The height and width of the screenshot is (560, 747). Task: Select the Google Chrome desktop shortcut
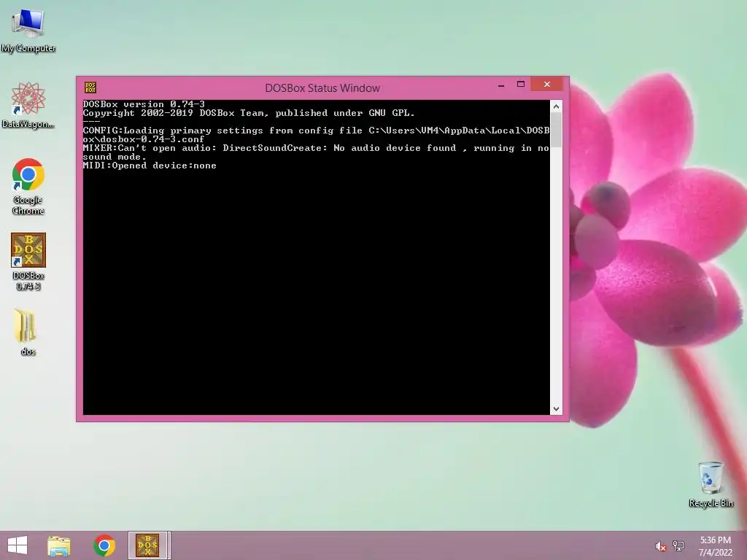(28, 187)
